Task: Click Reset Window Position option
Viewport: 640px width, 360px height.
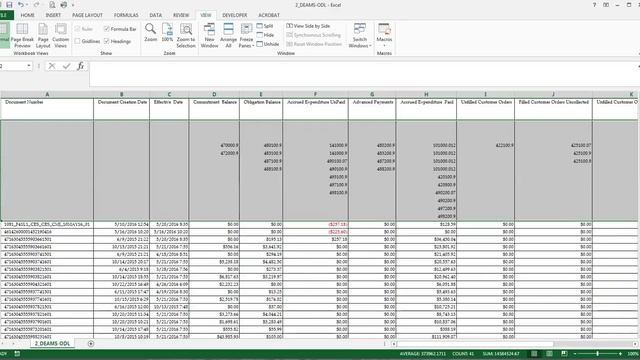Action: [314, 44]
